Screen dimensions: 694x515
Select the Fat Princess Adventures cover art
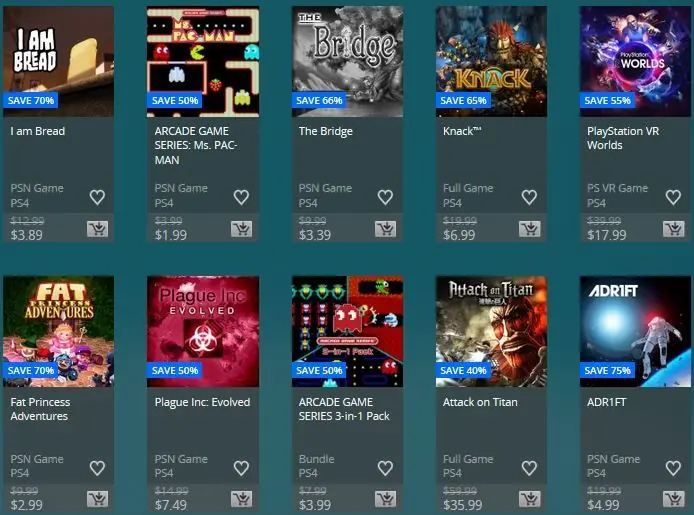tap(58, 331)
